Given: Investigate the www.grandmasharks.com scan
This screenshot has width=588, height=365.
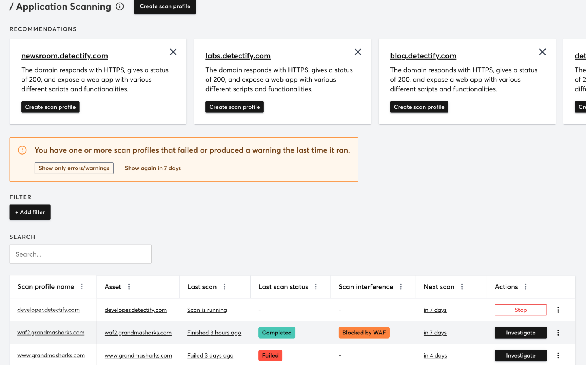Looking at the screenshot, I should (x=521, y=355).
